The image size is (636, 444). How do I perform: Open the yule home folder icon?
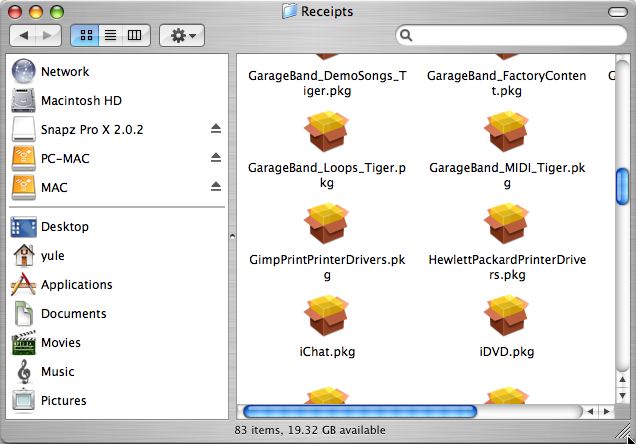(x=24, y=255)
